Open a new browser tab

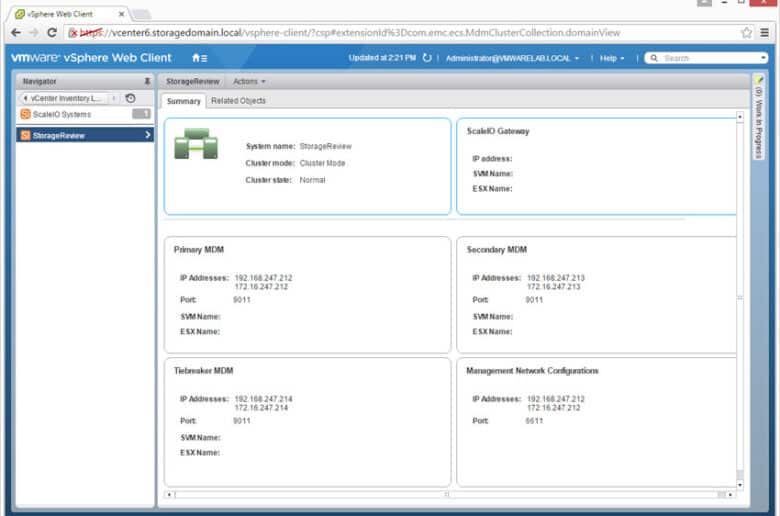tap(141, 14)
